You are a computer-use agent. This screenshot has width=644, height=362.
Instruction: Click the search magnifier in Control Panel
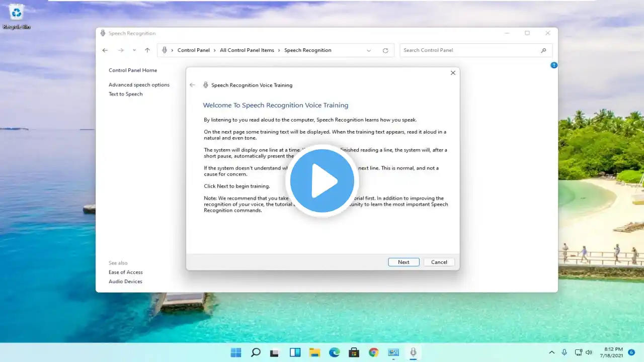click(x=543, y=50)
